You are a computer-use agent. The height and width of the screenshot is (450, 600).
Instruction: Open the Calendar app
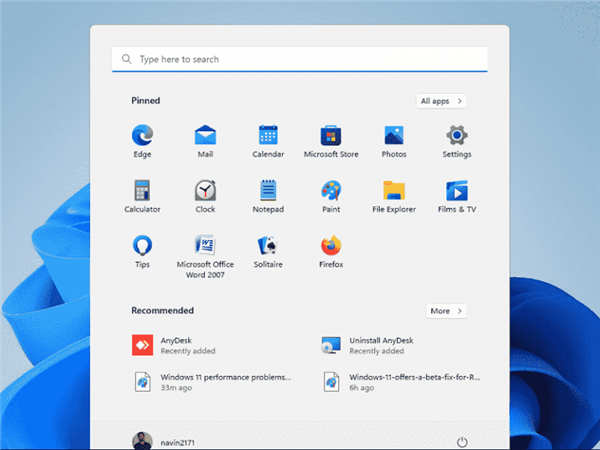pos(268,136)
